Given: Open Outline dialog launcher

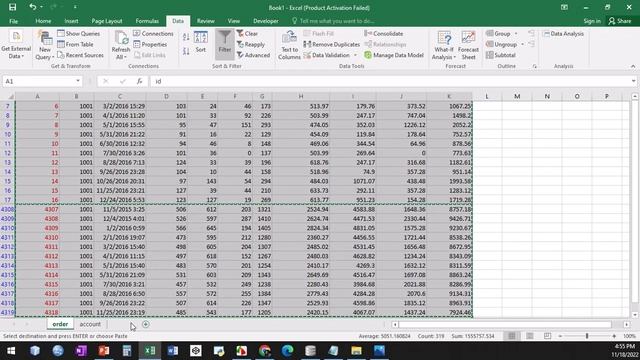Looking at the screenshot, I should click(x=534, y=66).
